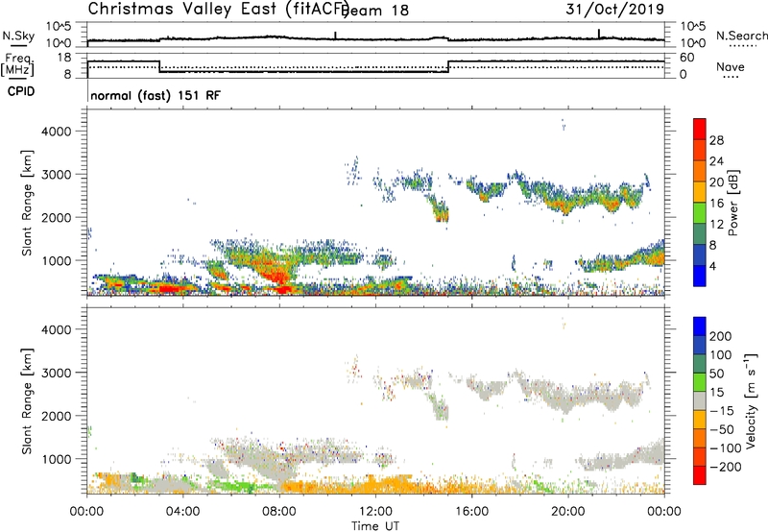Click the date '31/Oct/2019'
Screen dimensions: 768x532
tap(614, 9)
